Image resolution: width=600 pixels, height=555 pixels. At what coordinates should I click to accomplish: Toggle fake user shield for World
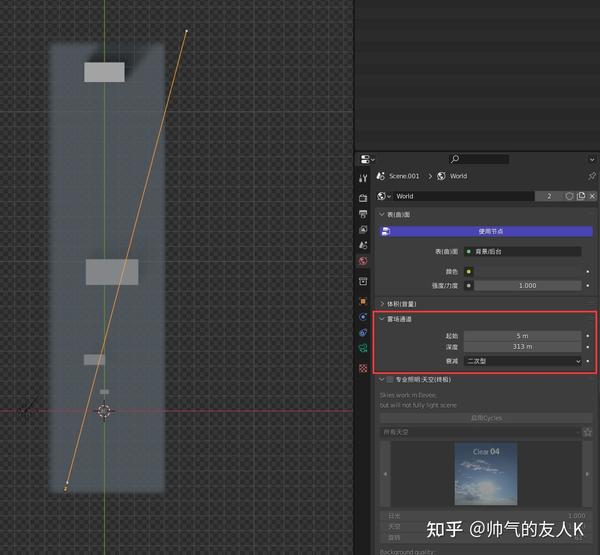(569, 196)
